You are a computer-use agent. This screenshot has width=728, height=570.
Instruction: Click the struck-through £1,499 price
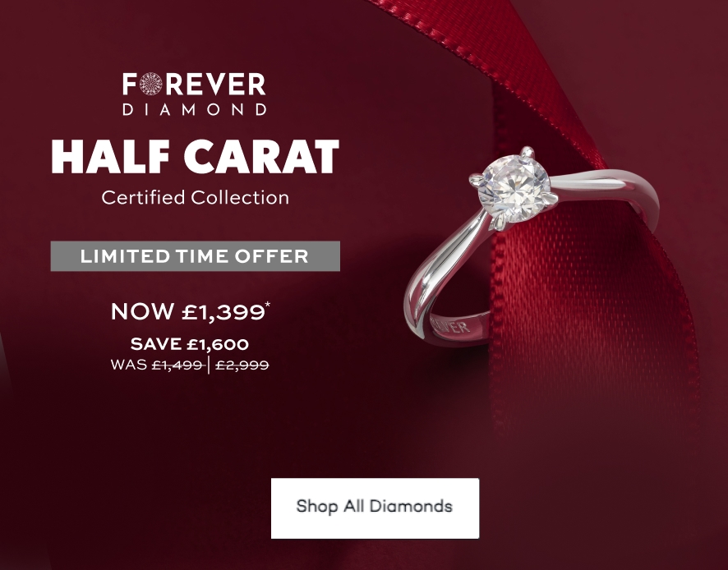point(177,365)
